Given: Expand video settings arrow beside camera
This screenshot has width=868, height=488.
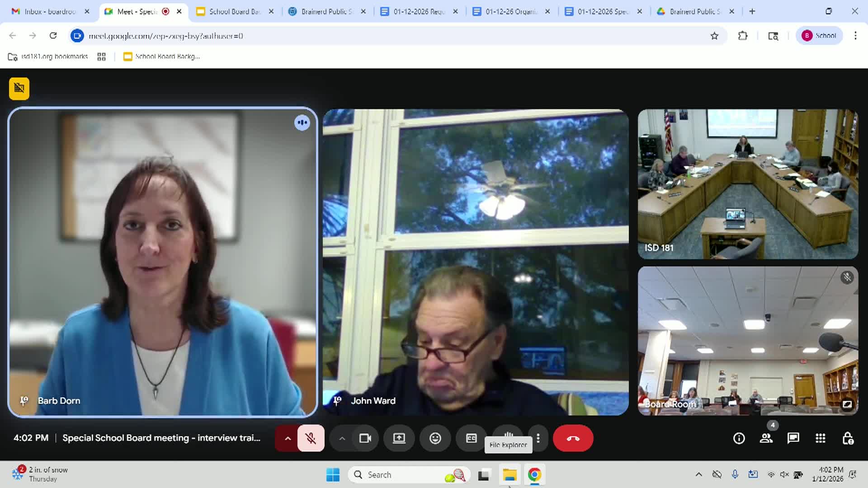Looking at the screenshot, I should [342, 438].
